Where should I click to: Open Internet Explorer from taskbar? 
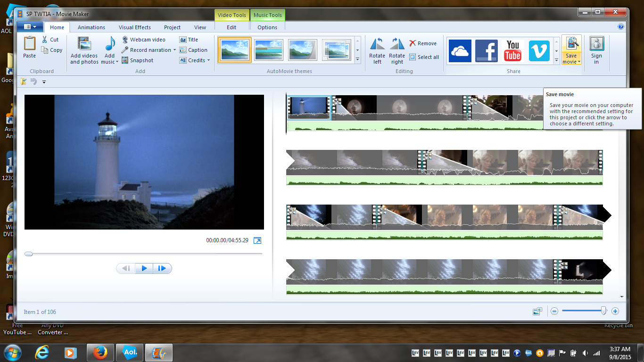[41, 352]
